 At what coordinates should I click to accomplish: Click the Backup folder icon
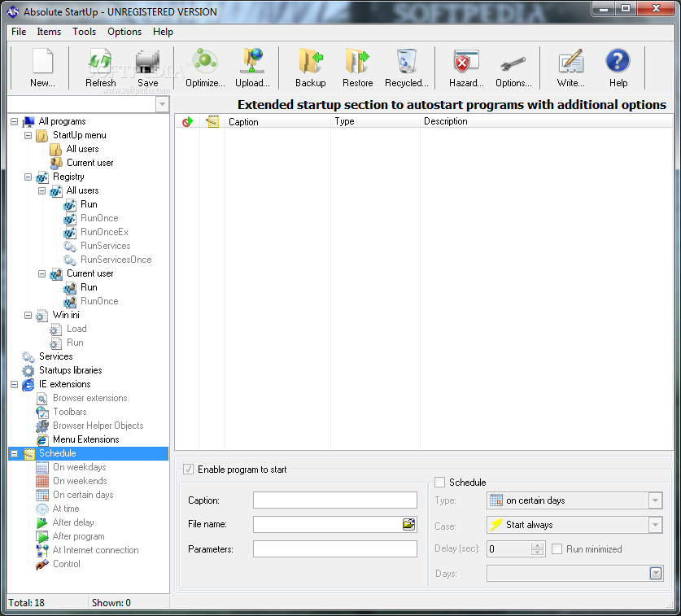[311, 68]
